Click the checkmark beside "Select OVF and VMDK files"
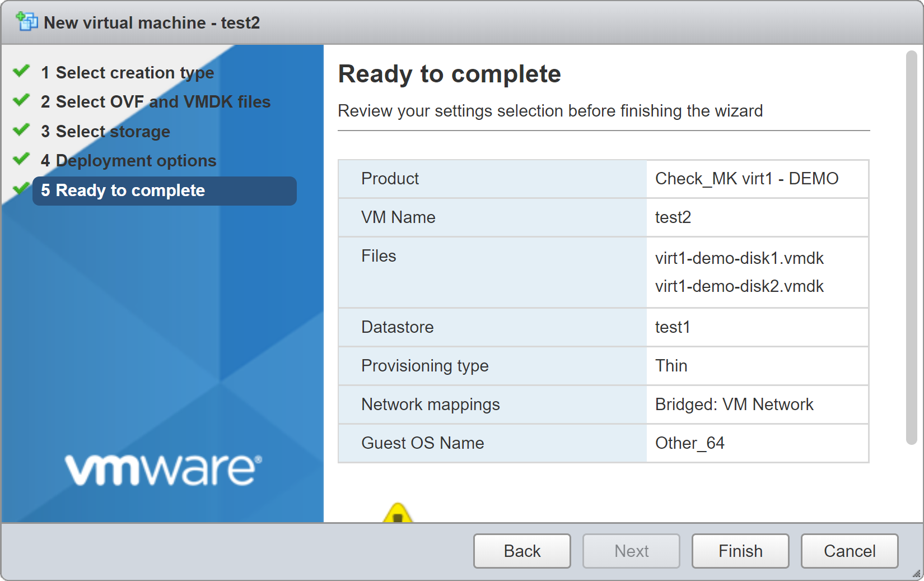Image resolution: width=924 pixels, height=581 pixels. [21, 101]
